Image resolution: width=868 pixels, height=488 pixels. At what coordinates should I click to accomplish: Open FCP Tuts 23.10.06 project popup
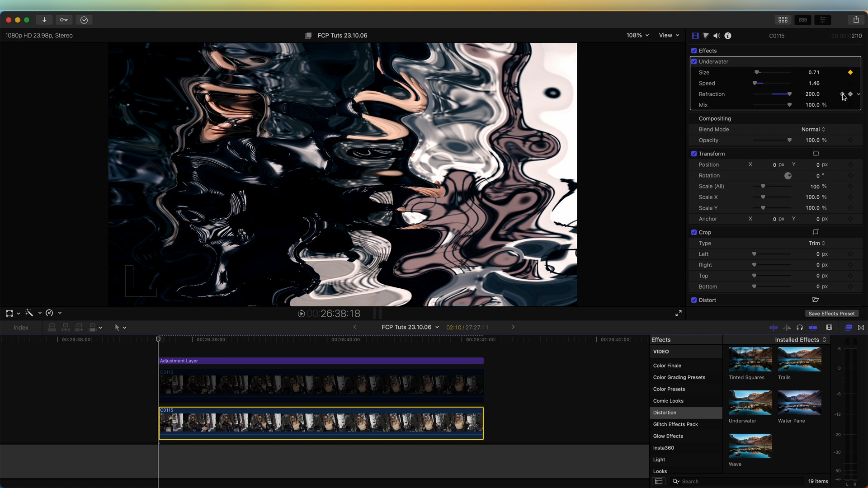[x=410, y=327]
